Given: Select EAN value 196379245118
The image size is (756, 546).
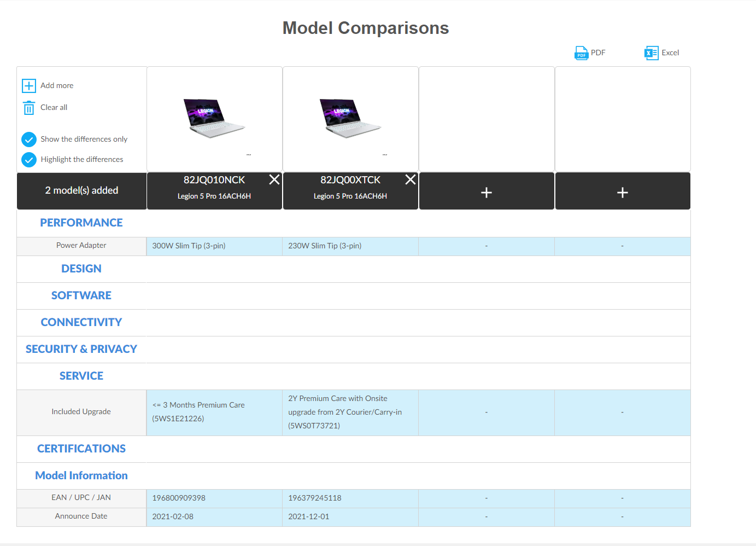Looking at the screenshot, I should 315,498.
